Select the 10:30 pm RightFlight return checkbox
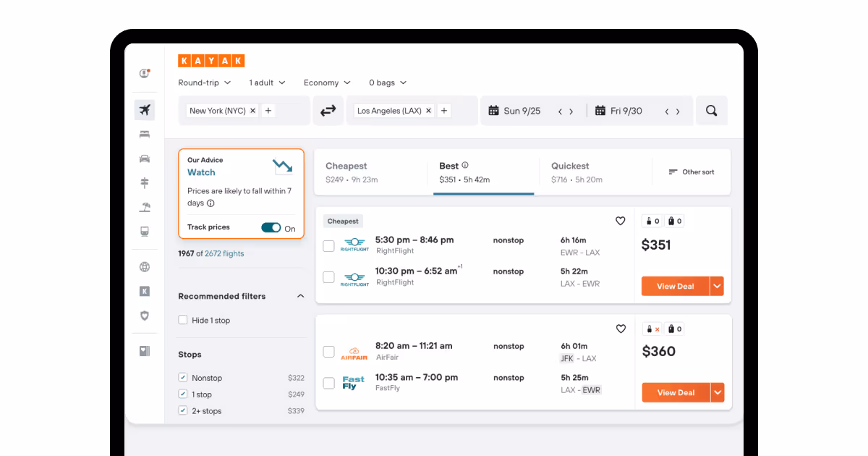Image resolution: width=868 pixels, height=456 pixels. [x=328, y=277]
